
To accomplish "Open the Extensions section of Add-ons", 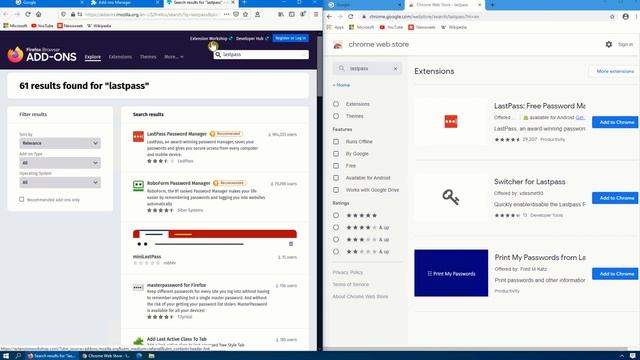I will (120, 57).
